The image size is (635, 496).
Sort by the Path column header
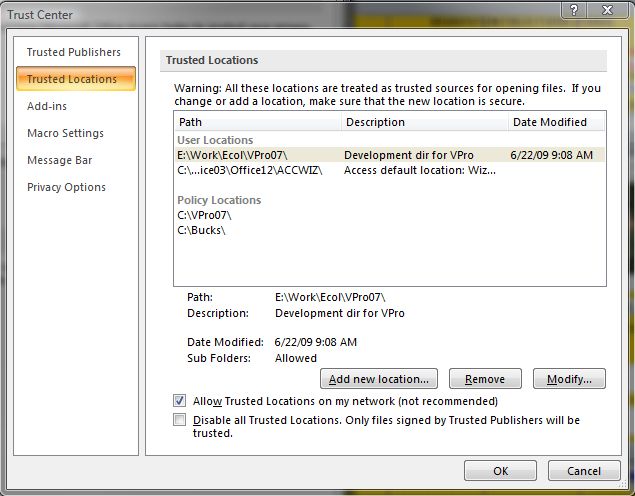pyautogui.click(x=258, y=122)
